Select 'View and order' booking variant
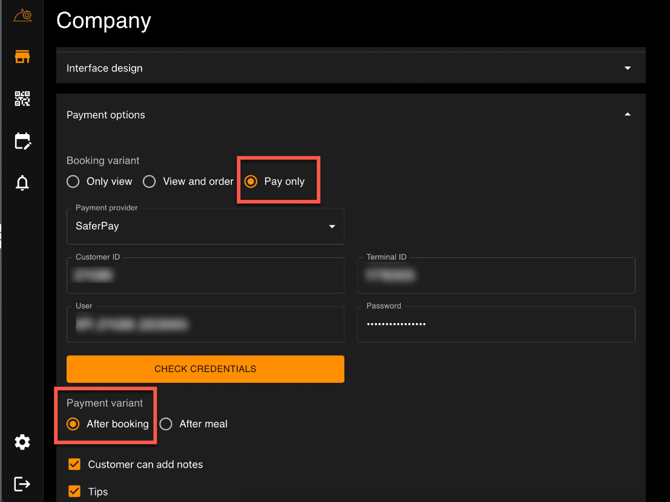The image size is (670, 502). click(x=150, y=182)
